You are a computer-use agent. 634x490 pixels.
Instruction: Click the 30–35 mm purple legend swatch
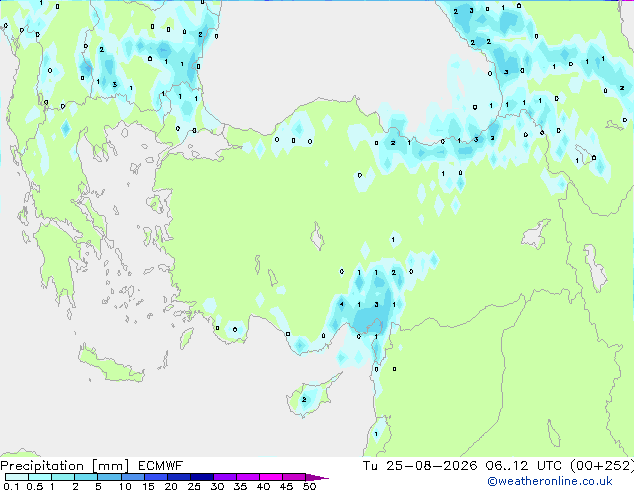[224, 477]
